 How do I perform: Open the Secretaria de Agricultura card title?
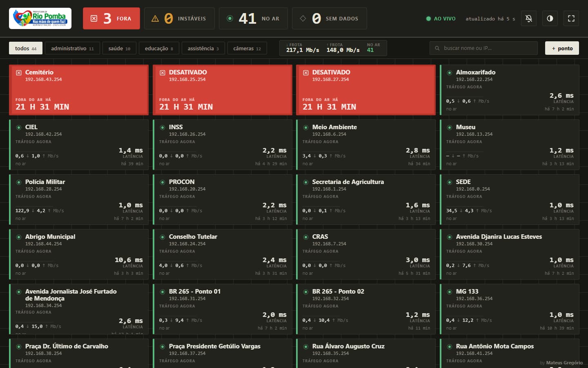tap(348, 182)
